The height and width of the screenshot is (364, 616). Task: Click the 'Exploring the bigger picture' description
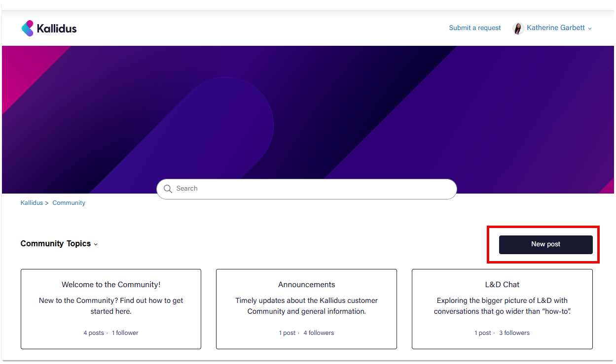502,306
